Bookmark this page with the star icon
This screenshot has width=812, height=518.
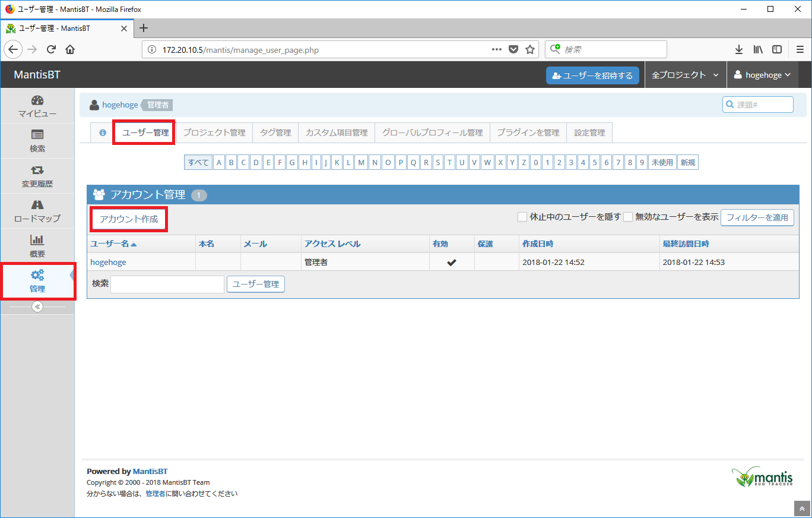point(530,49)
